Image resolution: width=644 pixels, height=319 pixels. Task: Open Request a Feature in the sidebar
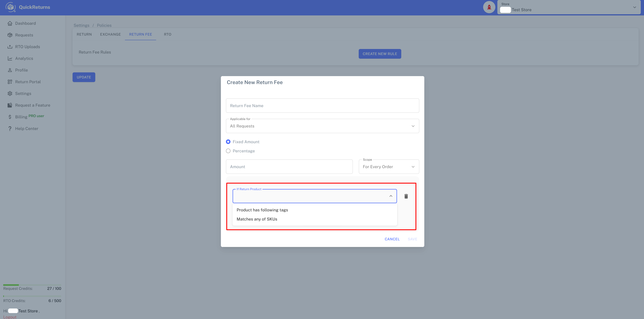tap(33, 105)
